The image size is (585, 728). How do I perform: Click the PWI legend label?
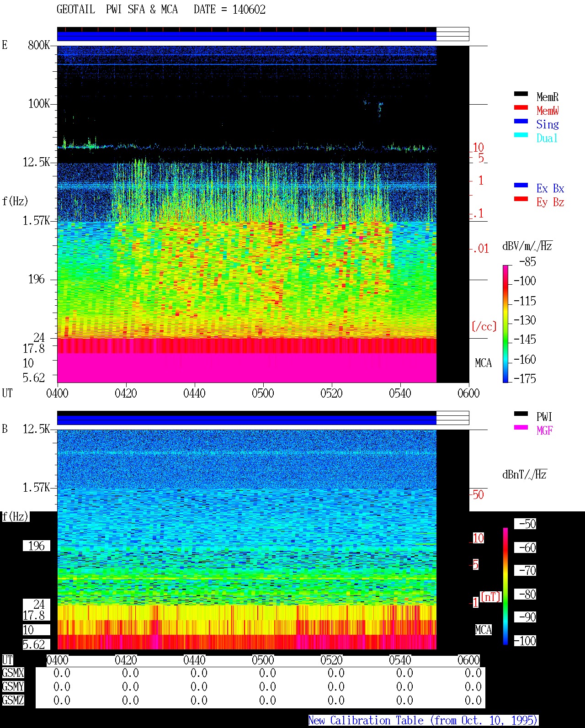pyautogui.click(x=544, y=417)
